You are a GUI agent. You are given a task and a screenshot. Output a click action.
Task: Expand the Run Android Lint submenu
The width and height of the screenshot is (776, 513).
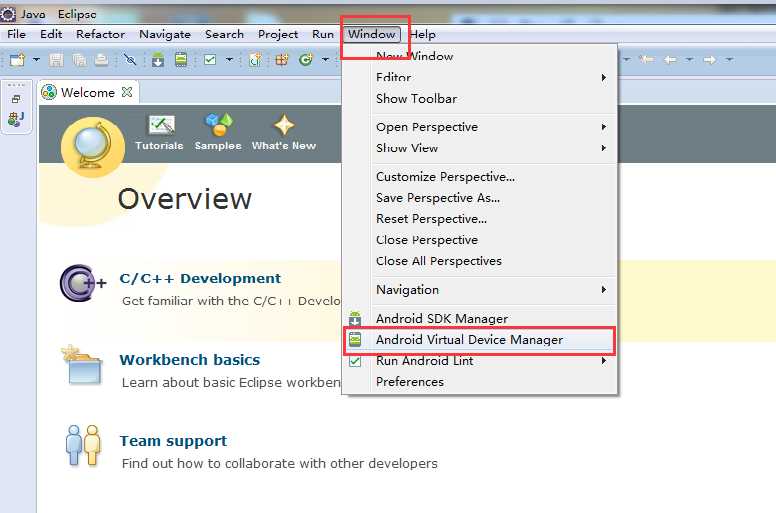[x=479, y=361]
